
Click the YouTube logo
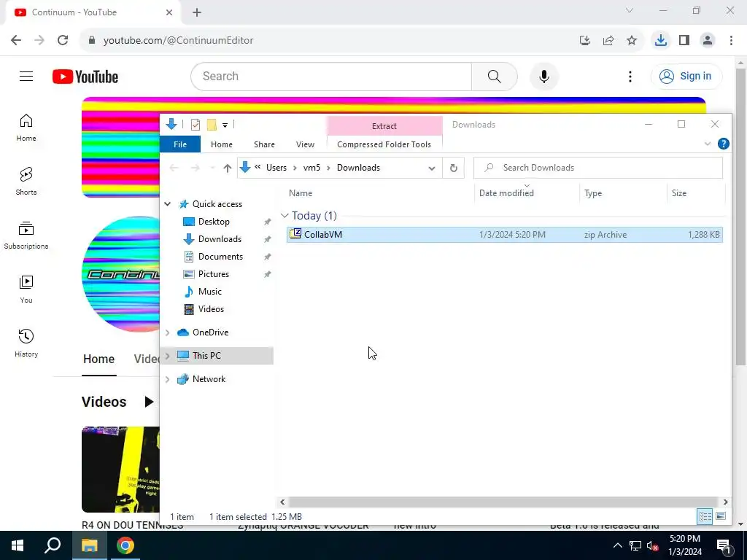click(85, 77)
